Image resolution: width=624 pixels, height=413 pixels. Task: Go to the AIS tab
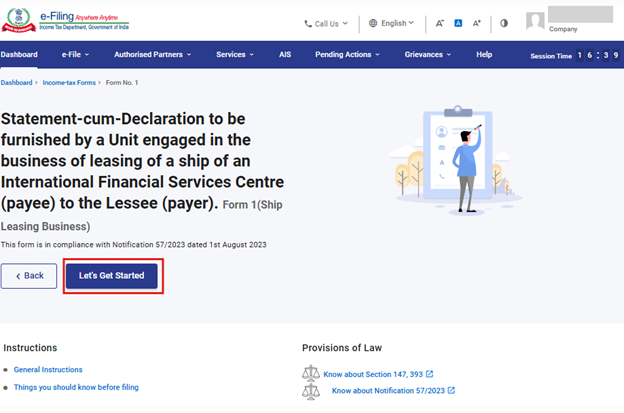point(285,54)
